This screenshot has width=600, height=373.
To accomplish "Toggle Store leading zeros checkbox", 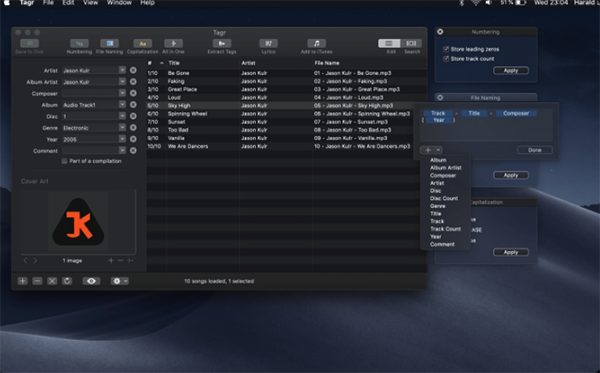I will click(446, 49).
